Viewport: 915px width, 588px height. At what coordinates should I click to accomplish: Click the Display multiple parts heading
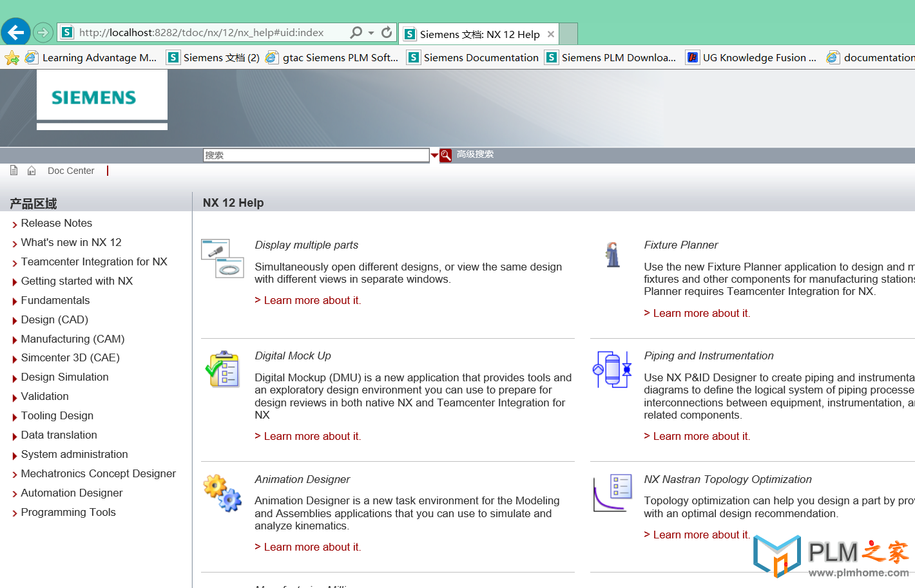click(x=306, y=245)
